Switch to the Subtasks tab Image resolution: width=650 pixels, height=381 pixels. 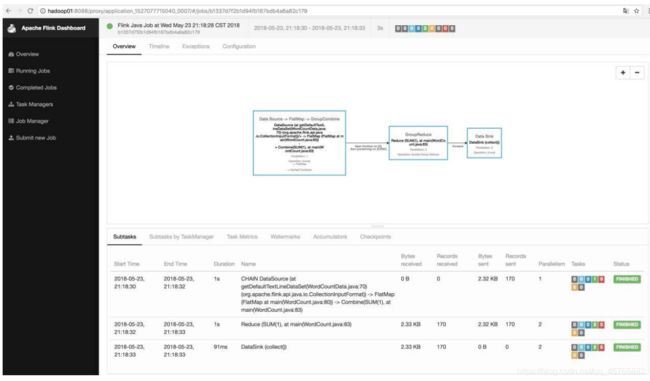pyautogui.click(x=124, y=237)
